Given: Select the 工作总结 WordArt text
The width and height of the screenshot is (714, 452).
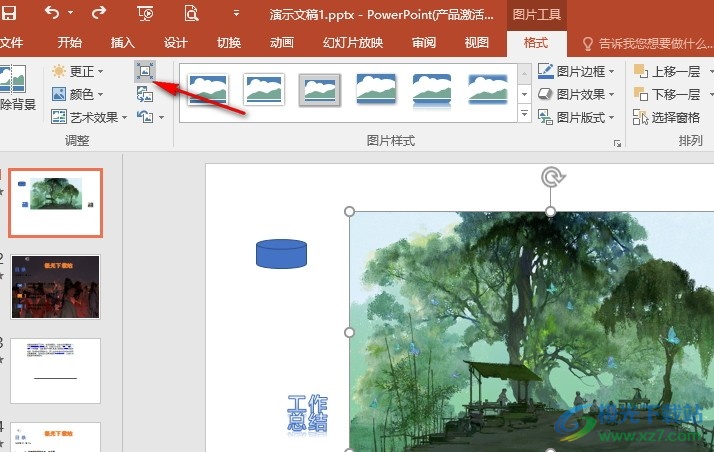Looking at the screenshot, I should (307, 413).
